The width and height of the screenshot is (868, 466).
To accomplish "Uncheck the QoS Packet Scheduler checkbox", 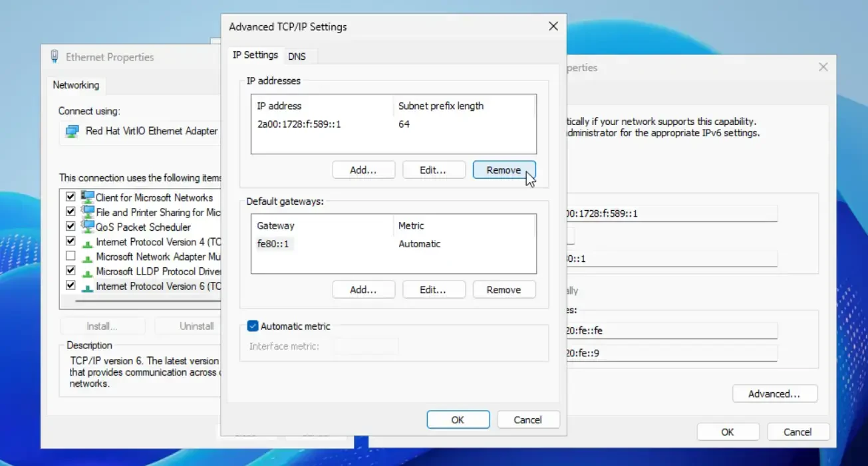I will click(71, 227).
